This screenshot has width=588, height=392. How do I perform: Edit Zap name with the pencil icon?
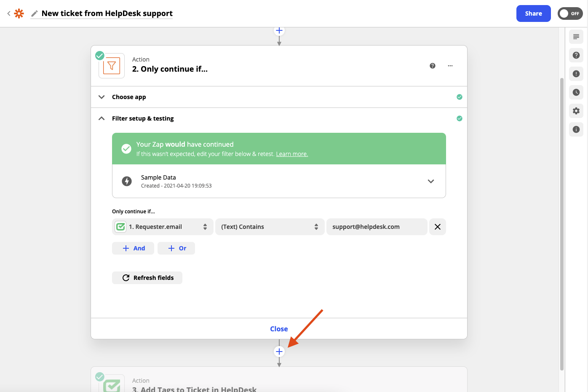tap(35, 13)
